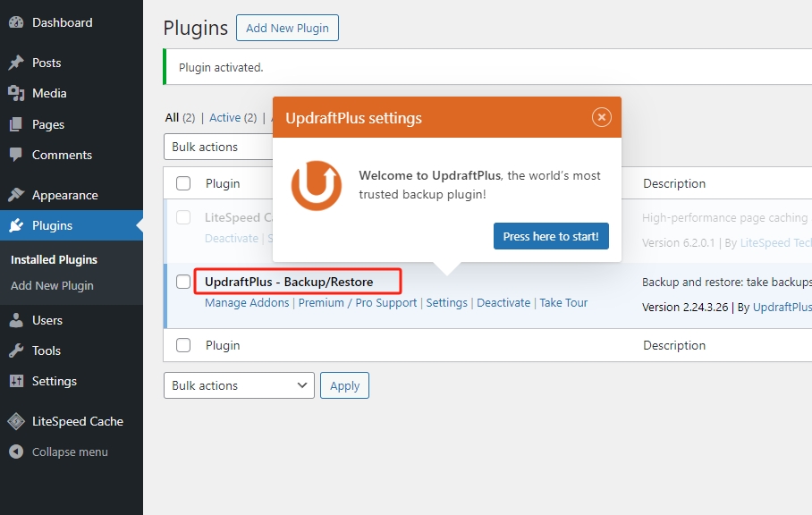Click UpdraftPlus - Backup/Restore plugin name
Screen dimensions: 812x515
(x=289, y=282)
